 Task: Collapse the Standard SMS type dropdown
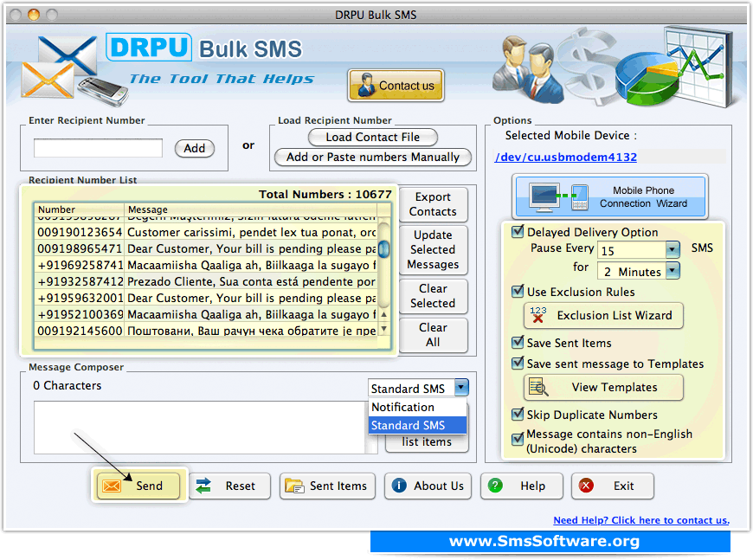tap(461, 387)
